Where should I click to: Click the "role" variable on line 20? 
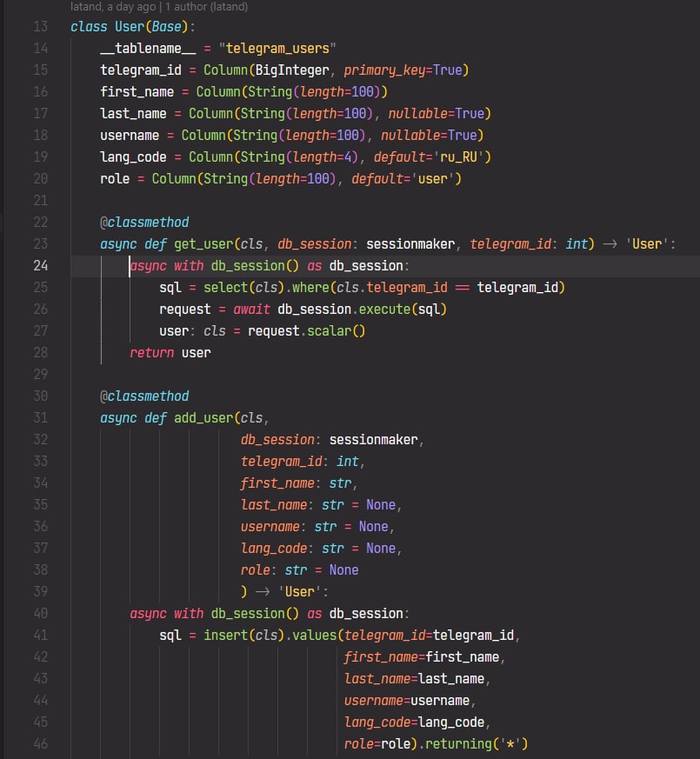click(x=115, y=179)
